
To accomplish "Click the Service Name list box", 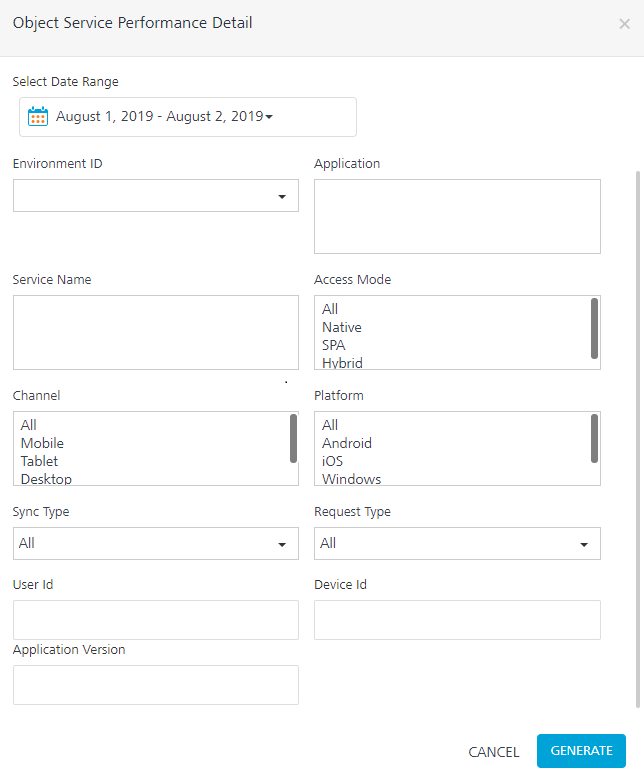I will (156, 332).
